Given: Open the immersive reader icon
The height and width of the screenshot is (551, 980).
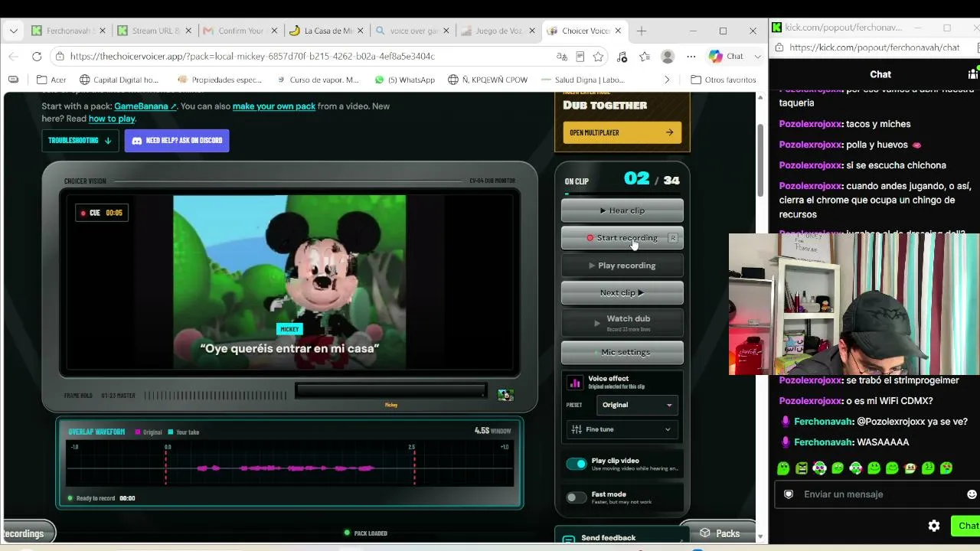Looking at the screenshot, I should 580,56.
